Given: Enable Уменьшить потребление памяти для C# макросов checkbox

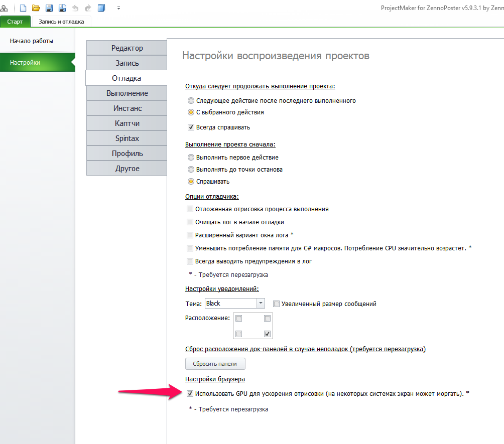Looking at the screenshot, I should 190,248.
